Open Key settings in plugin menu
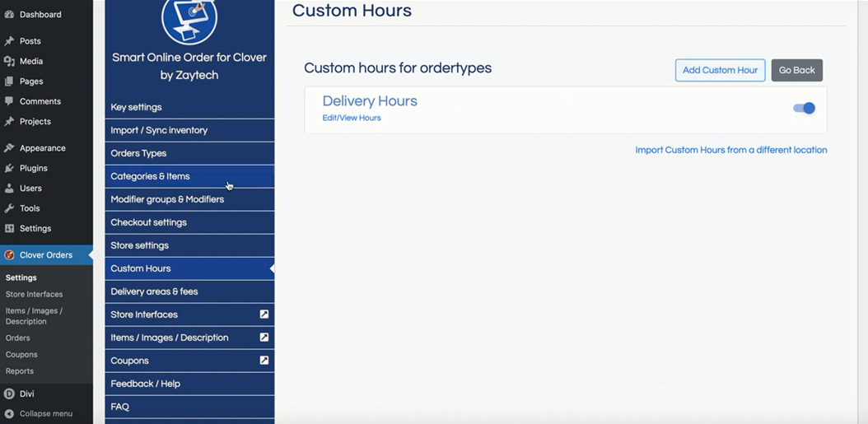Image resolution: width=868 pixels, height=424 pixels. [x=189, y=107]
